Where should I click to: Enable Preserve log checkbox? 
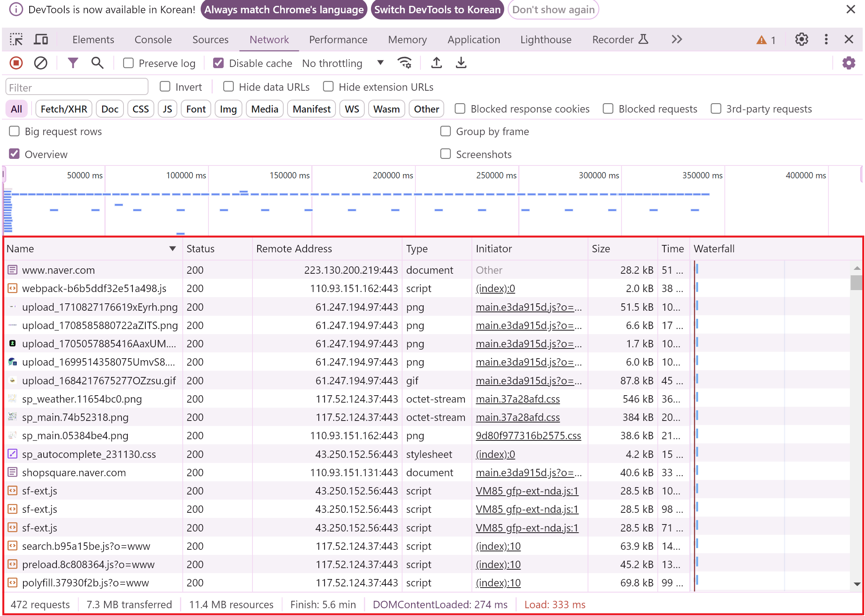[128, 63]
